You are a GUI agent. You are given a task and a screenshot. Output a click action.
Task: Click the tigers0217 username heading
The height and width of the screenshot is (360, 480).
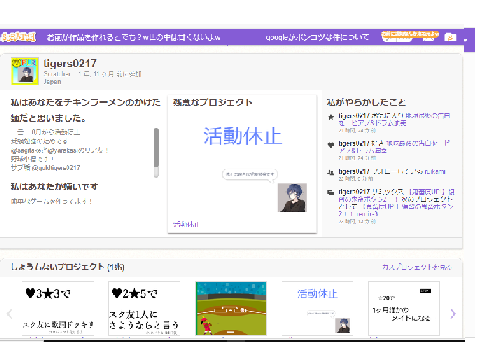pyautogui.click(x=70, y=63)
